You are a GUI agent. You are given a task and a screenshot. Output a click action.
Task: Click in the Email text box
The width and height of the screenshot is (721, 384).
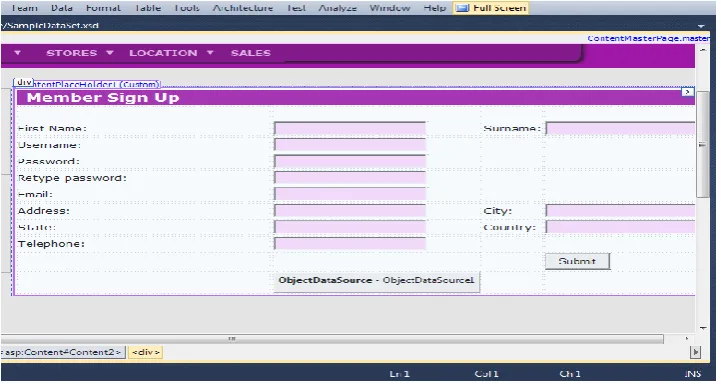click(x=350, y=194)
